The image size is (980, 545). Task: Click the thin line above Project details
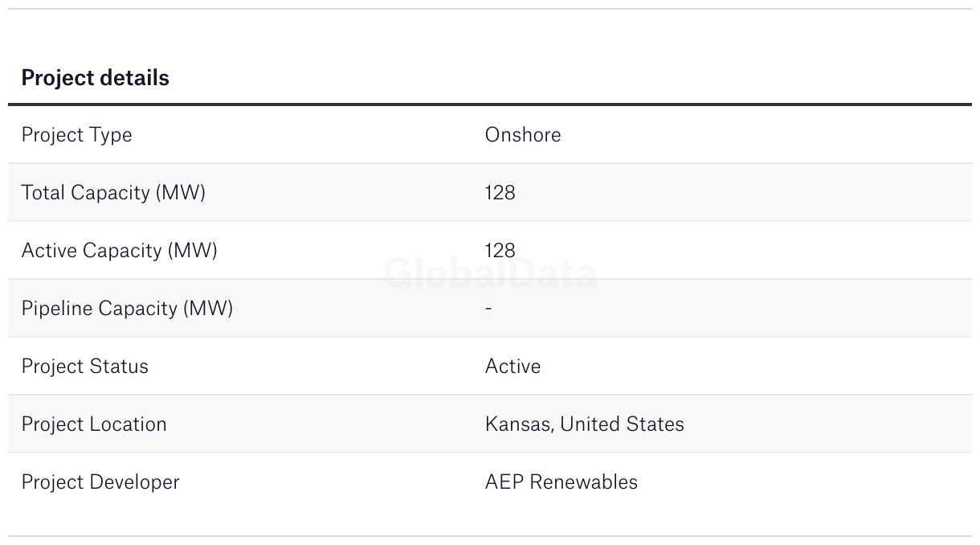pos(490,9)
